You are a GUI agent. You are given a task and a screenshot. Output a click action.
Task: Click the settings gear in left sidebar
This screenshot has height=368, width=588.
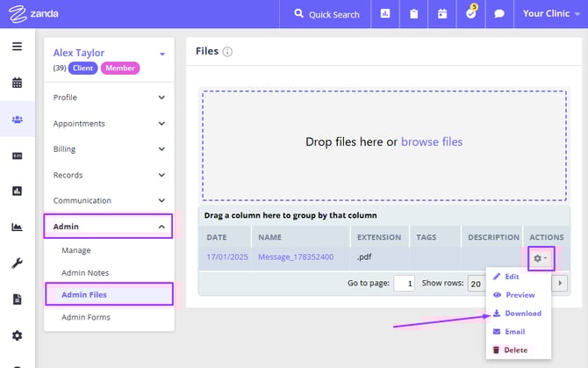pos(17,335)
